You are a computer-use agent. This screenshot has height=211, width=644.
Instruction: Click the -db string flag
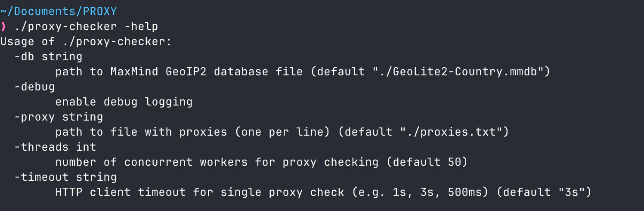pos(48,56)
